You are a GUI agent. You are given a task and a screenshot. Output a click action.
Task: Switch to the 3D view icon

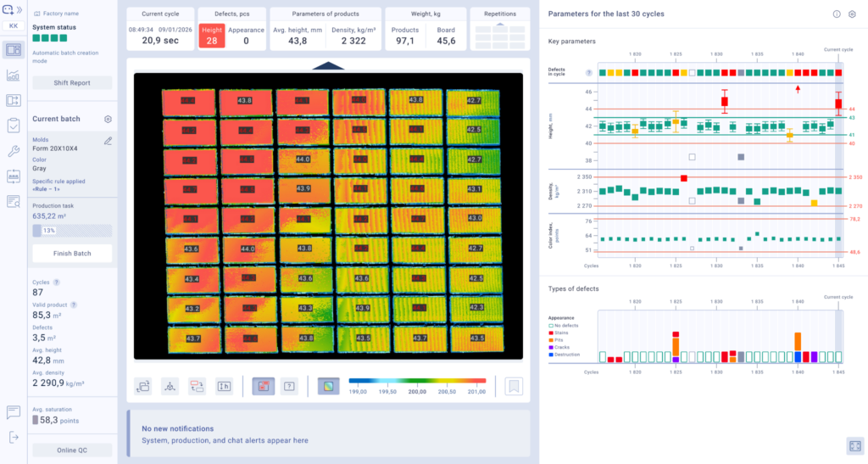(x=170, y=386)
